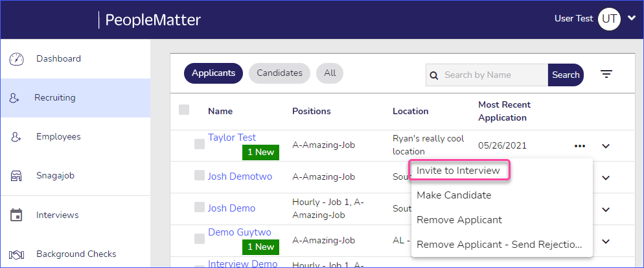The image size is (644, 268).
Task: Open the filter lines icon
Action: 606,74
